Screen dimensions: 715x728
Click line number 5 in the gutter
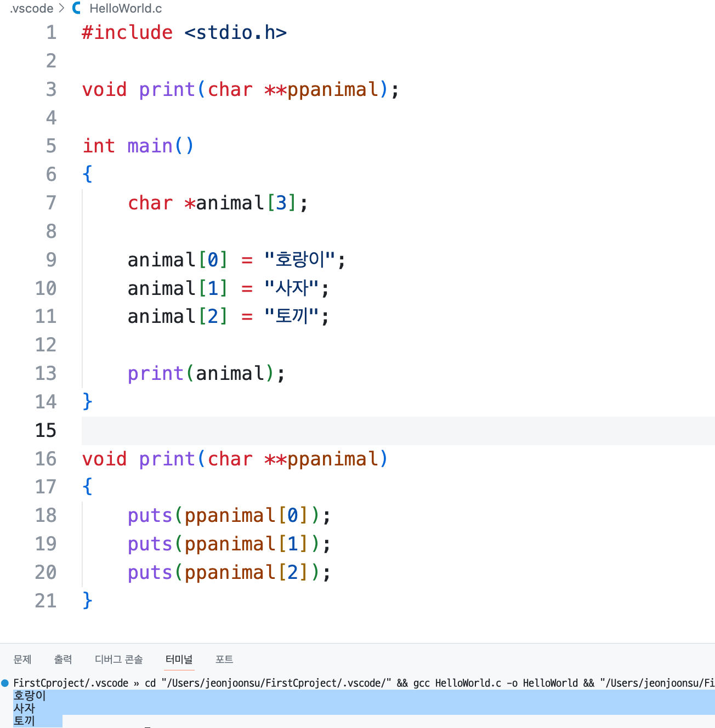click(x=52, y=146)
